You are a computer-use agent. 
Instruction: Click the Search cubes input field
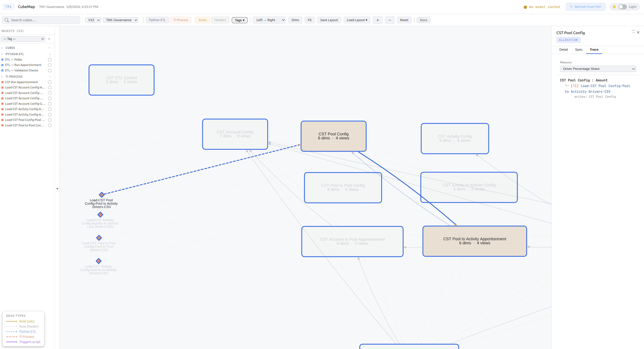41,20
